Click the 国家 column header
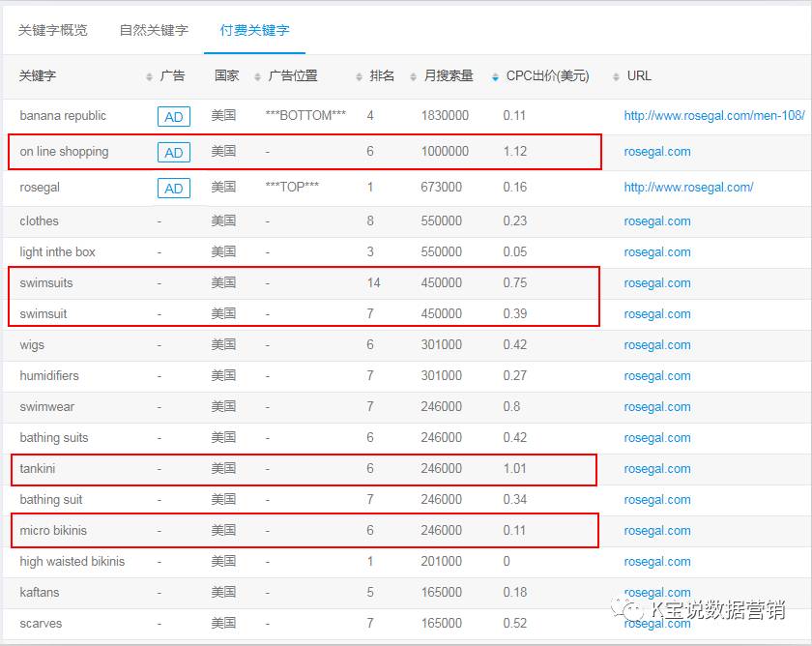 click(x=227, y=76)
